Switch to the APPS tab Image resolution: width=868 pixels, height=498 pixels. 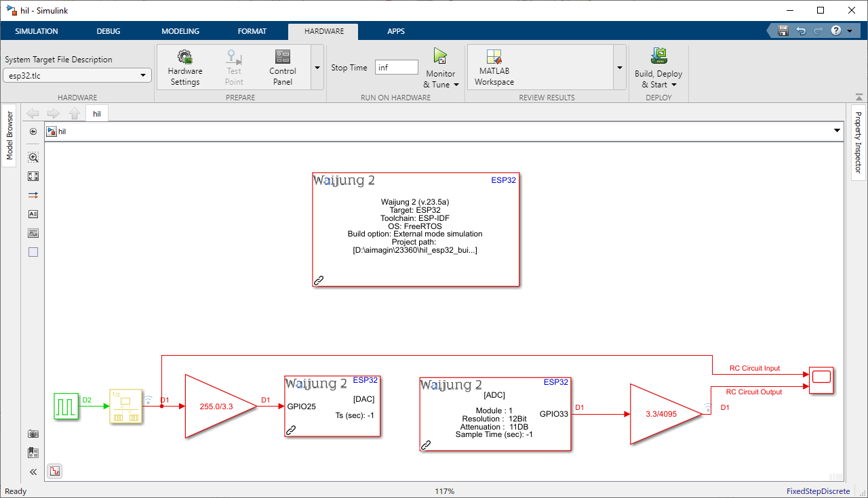click(x=396, y=31)
